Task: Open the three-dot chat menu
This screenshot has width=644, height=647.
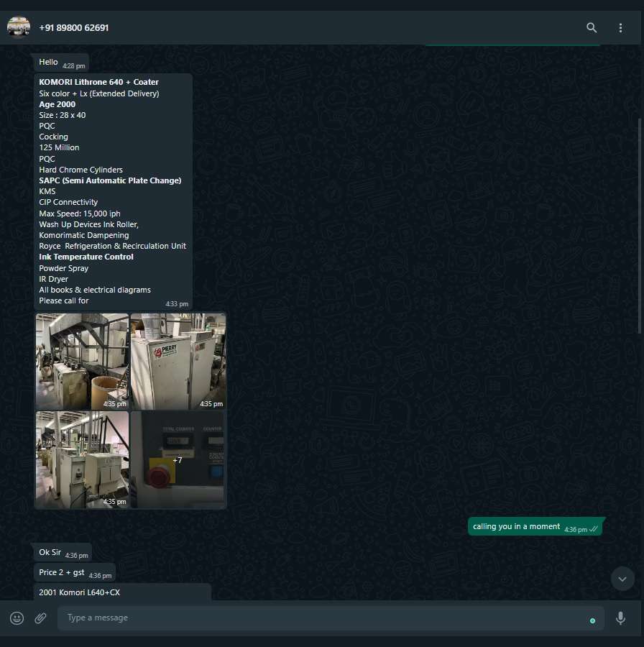Action: (x=620, y=27)
